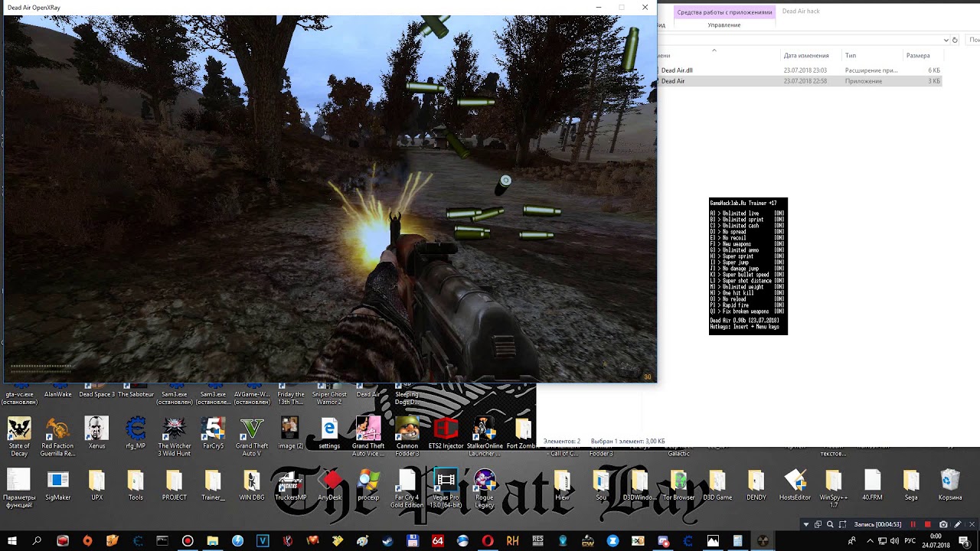The height and width of the screenshot is (551, 980).
Task: Open The Witcher 3 Wild Hunt shortcut
Action: pyautogui.click(x=175, y=437)
